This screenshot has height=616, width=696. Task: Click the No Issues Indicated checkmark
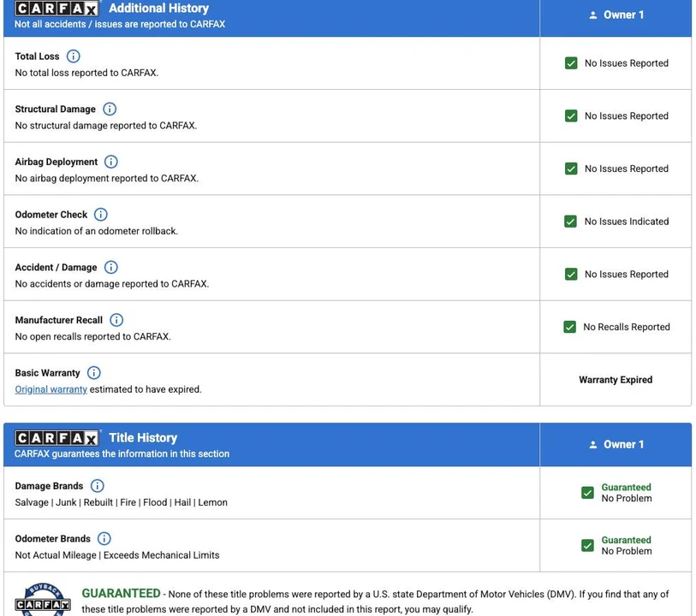(570, 222)
